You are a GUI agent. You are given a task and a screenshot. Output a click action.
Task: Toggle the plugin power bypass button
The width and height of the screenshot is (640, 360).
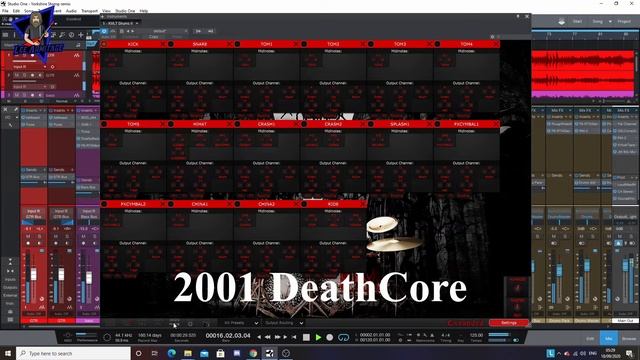pos(104,31)
